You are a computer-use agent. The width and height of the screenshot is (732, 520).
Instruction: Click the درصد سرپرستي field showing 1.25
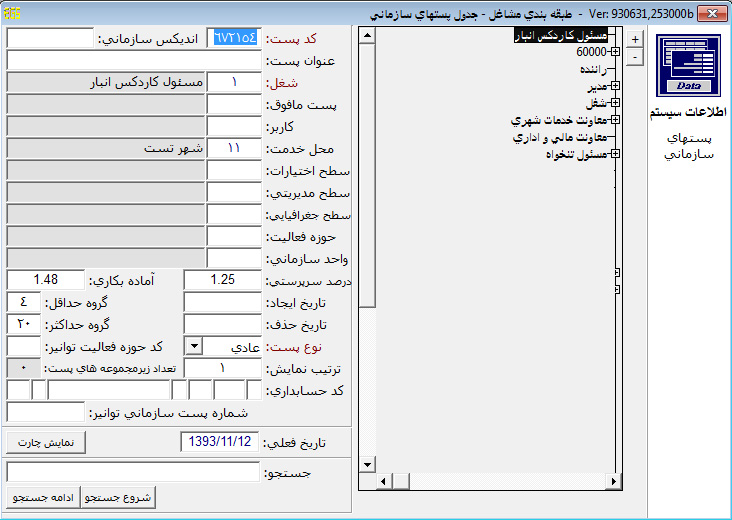(223, 280)
